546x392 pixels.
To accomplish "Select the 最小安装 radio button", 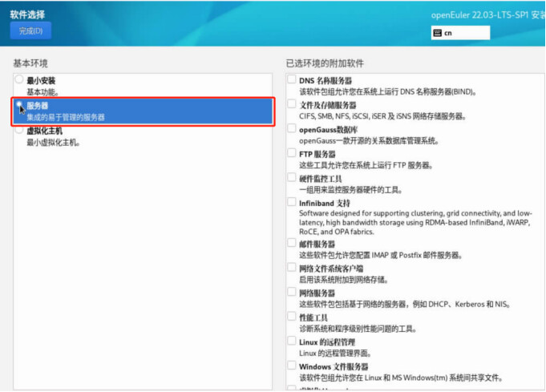I will (19, 80).
